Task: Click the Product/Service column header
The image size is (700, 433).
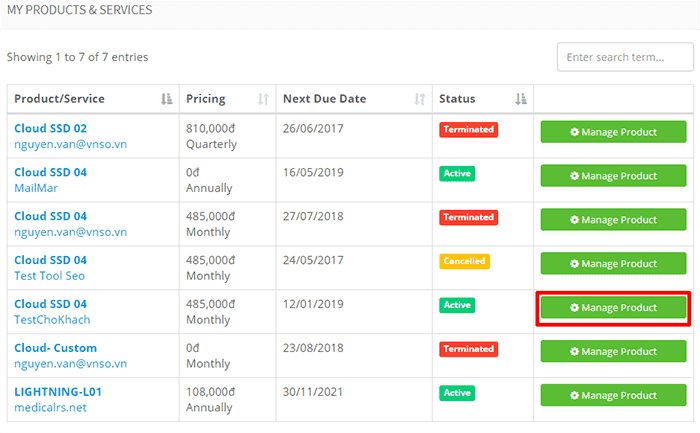Action: (x=93, y=99)
